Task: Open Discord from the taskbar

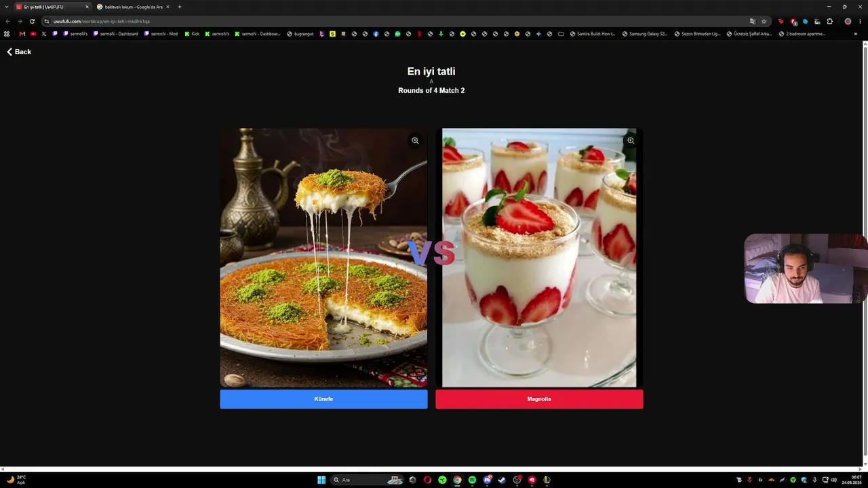Action: point(487,480)
